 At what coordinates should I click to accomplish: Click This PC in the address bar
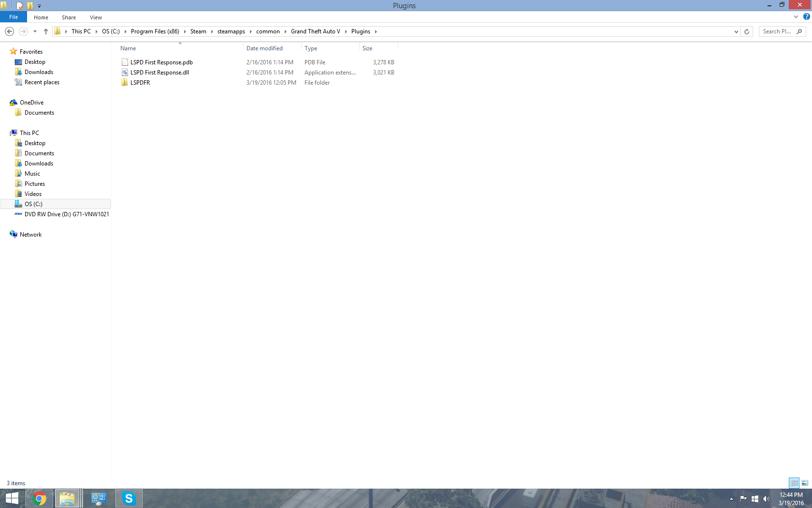81,31
